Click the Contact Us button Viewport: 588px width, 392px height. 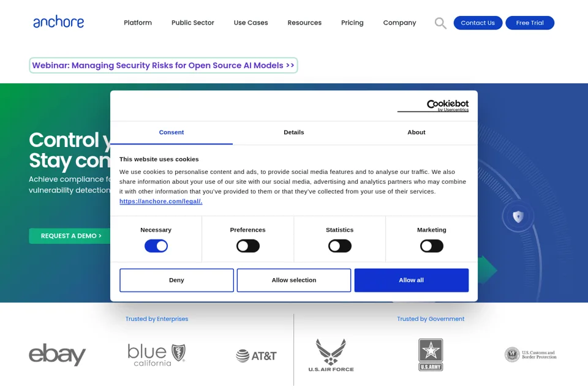(478, 23)
